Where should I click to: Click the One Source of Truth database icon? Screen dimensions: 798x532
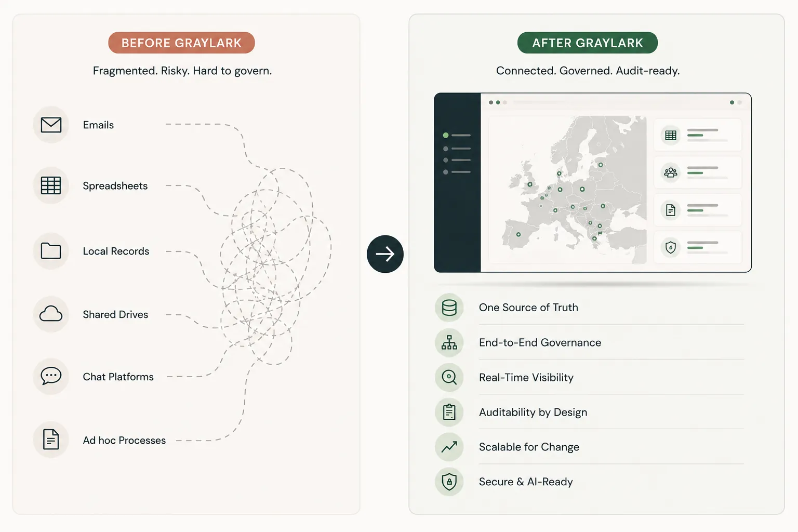pos(449,308)
